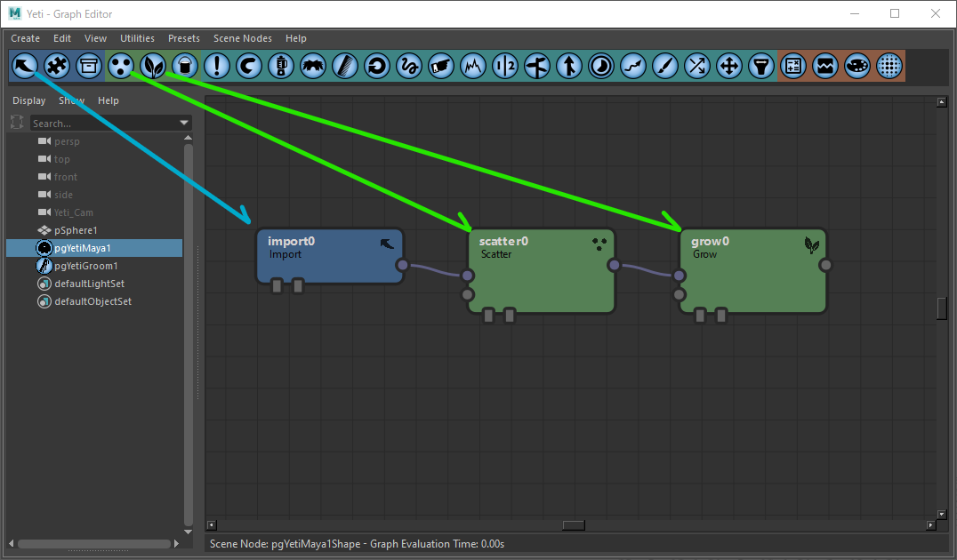957x560 pixels.
Task: Open the outliner Display menu
Action: 29,100
